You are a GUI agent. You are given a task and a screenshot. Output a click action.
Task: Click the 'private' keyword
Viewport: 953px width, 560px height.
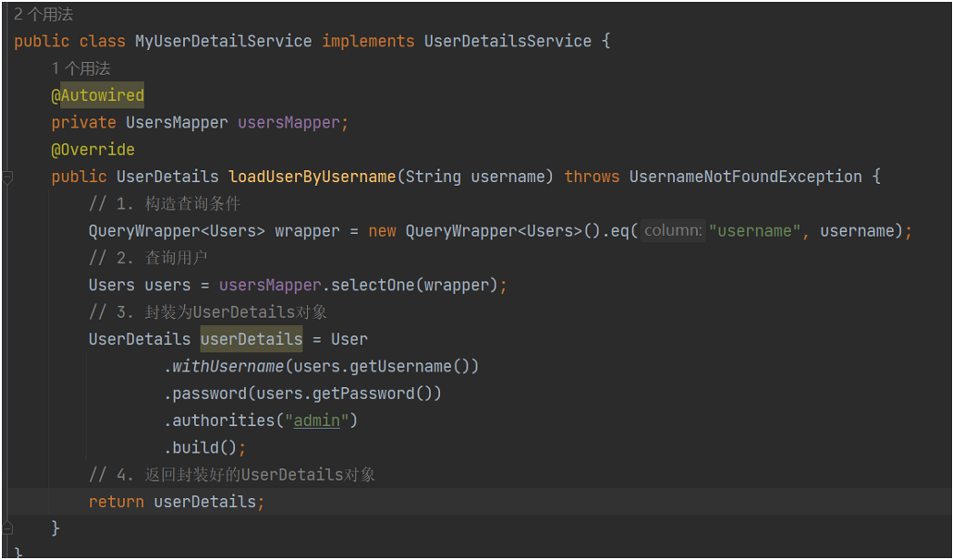click(83, 123)
